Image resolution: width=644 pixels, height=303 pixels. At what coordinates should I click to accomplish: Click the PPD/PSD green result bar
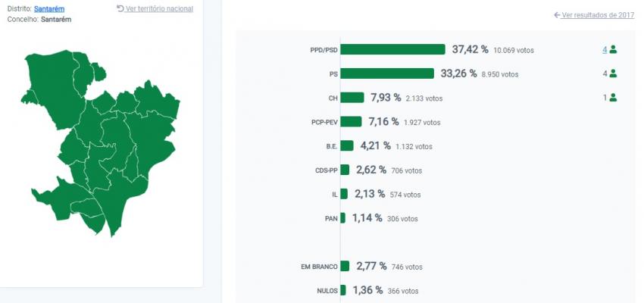(x=392, y=49)
